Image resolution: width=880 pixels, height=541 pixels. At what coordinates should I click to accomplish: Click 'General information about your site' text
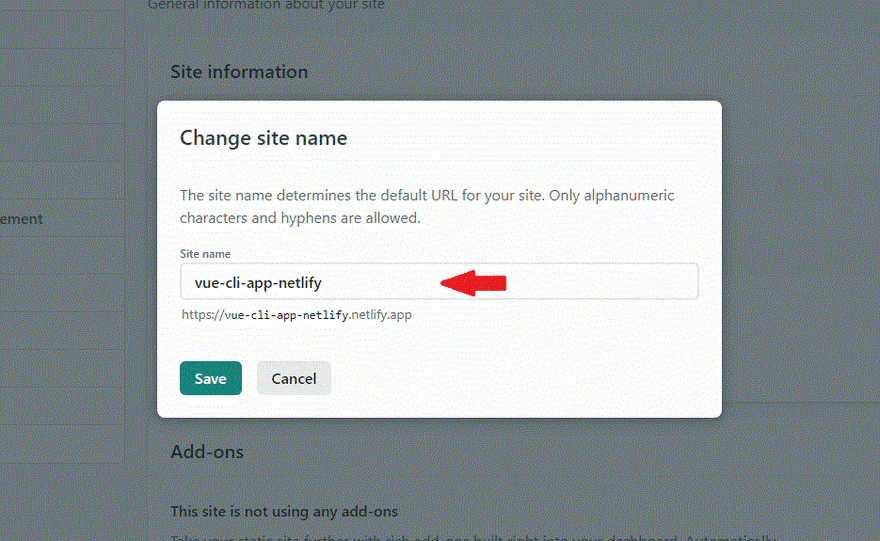266,5
